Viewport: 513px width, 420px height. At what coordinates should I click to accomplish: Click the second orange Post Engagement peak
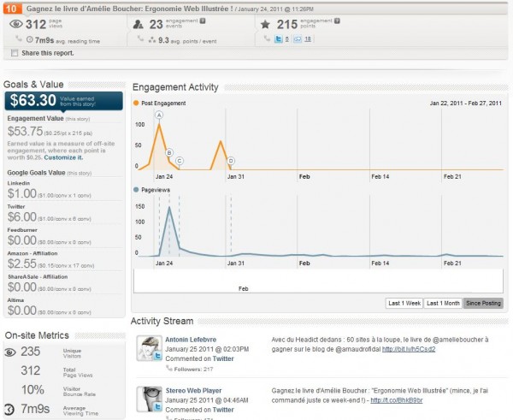coord(221,141)
